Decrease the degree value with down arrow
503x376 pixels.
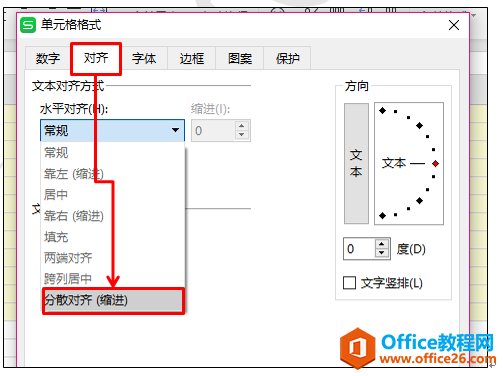click(x=382, y=253)
